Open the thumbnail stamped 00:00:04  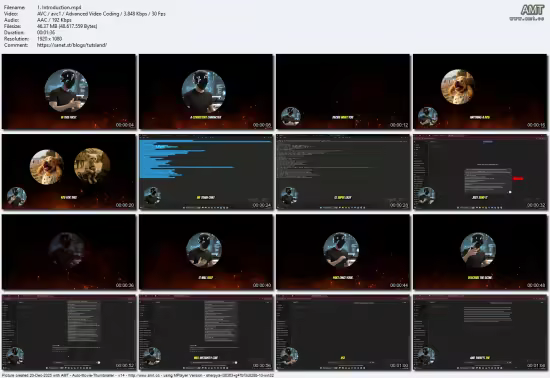[69, 92]
